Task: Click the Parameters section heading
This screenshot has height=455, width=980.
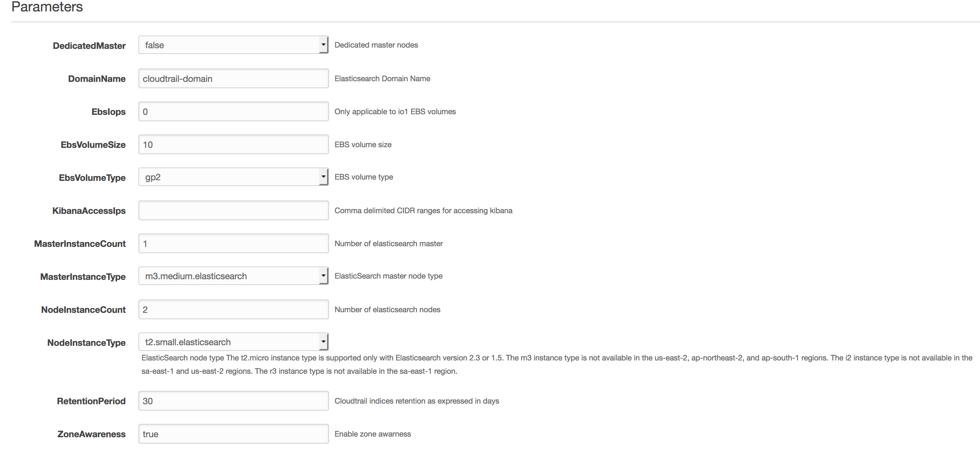Action: click(x=47, y=7)
